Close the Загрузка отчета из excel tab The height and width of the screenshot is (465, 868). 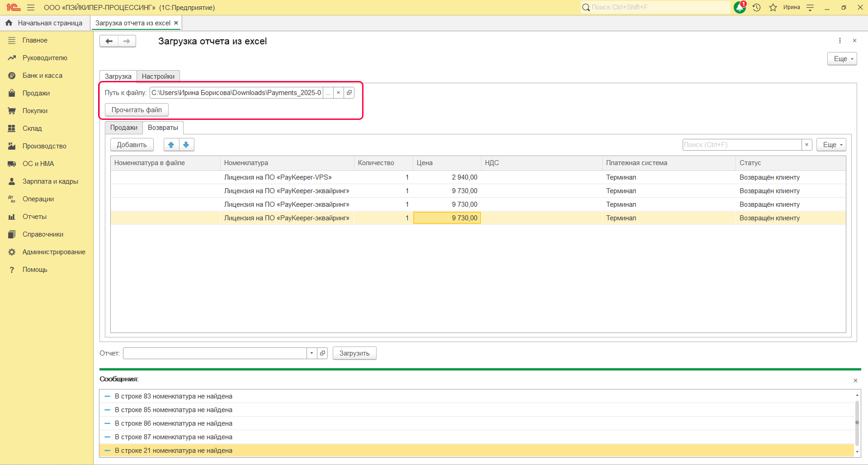176,23
